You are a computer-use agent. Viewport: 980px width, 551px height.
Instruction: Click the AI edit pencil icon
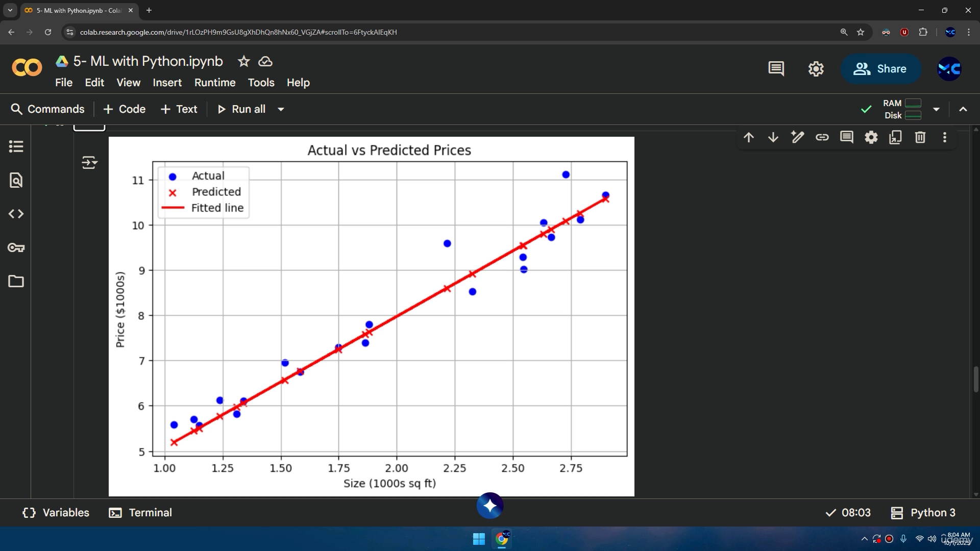798,137
